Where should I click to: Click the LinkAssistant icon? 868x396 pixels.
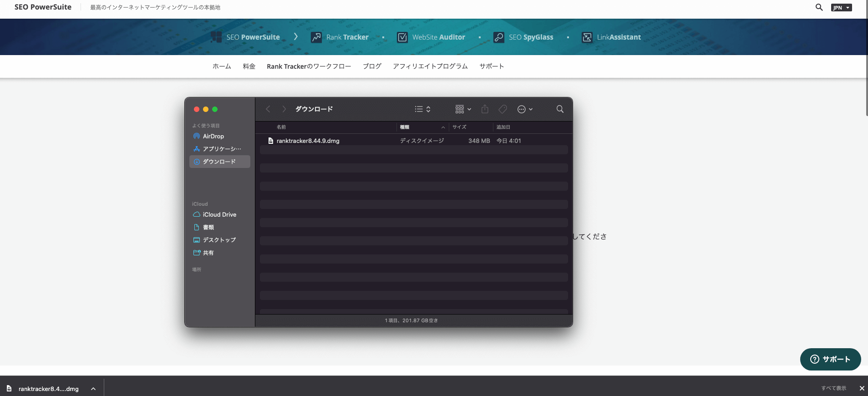(587, 37)
